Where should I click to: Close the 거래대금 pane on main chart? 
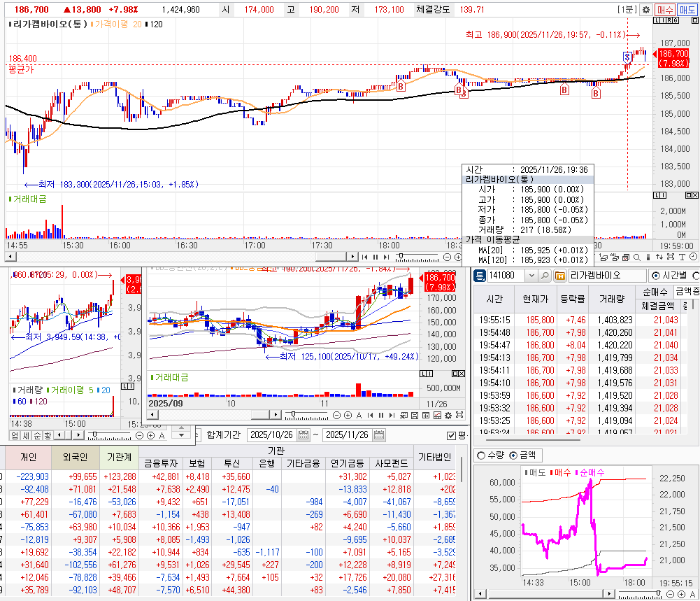tap(694, 195)
